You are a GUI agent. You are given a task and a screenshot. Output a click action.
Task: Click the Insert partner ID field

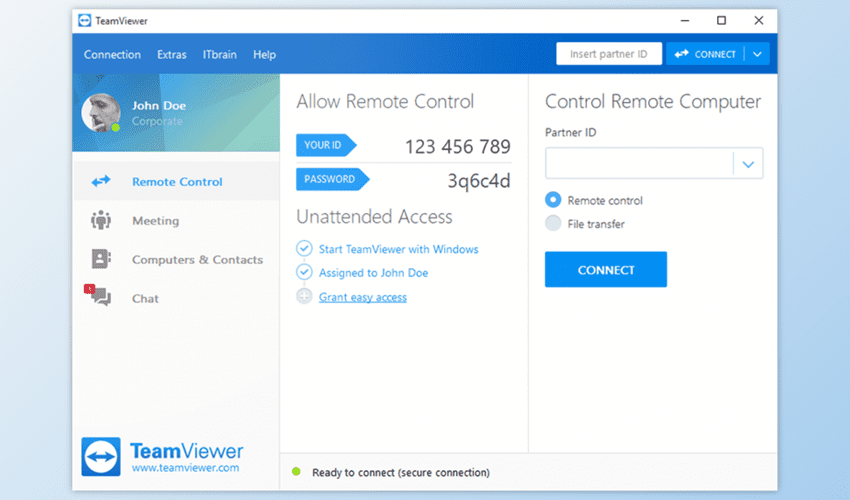[x=609, y=54]
